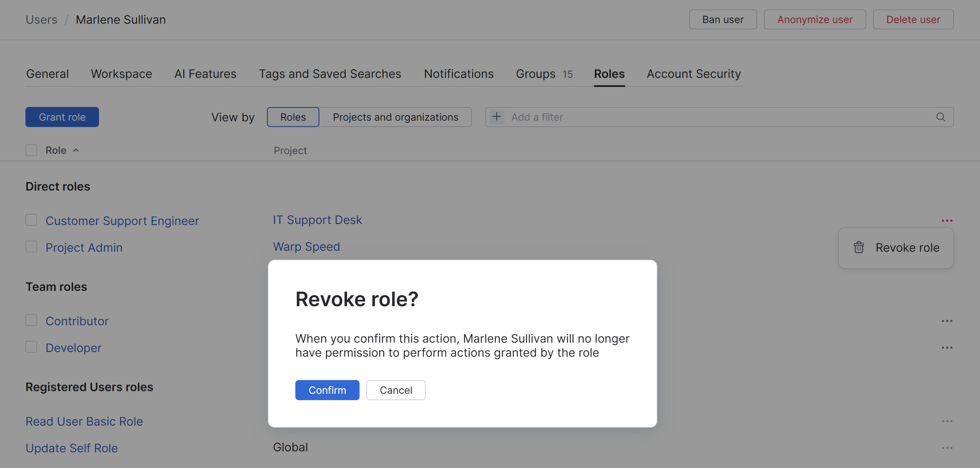Image resolution: width=980 pixels, height=468 pixels.
Task: Sort by the Role column arrow
Action: pyautogui.click(x=76, y=150)
